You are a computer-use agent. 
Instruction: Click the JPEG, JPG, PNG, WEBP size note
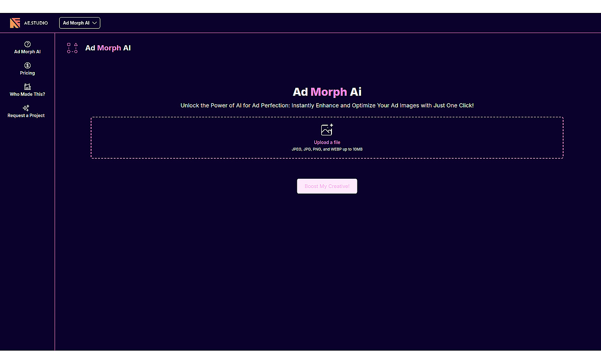pos(327,149)
